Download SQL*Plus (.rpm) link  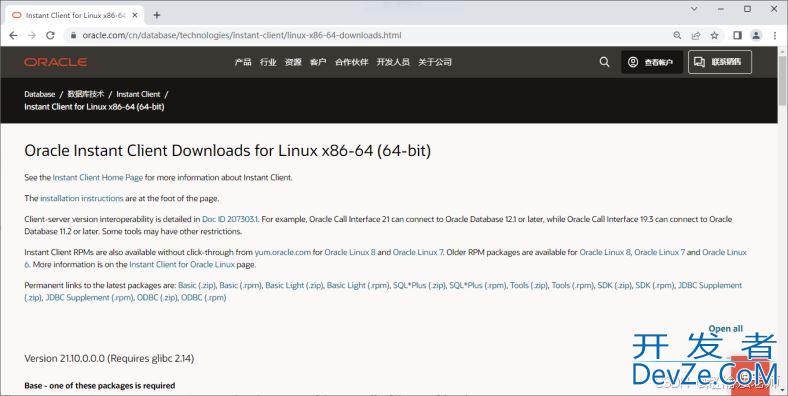477,285
